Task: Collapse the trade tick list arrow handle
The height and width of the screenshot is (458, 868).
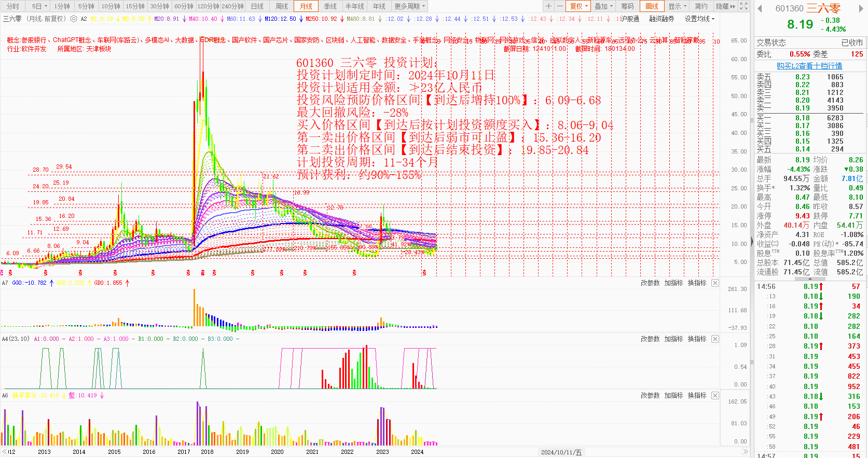Action: point(810,279)
